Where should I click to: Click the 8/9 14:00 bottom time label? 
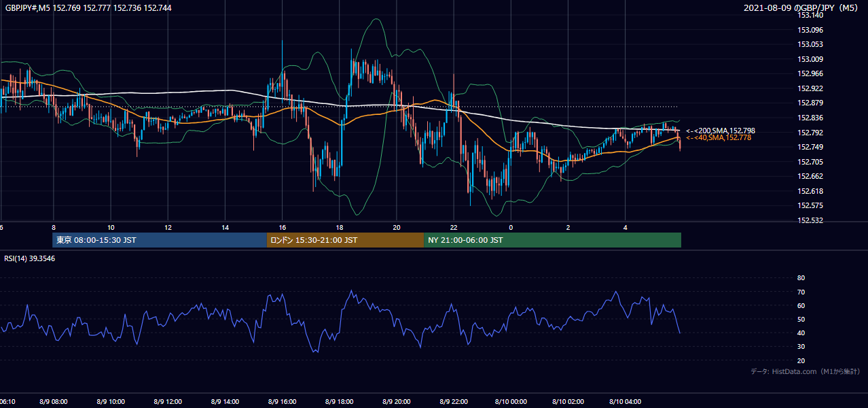[224, 402]
